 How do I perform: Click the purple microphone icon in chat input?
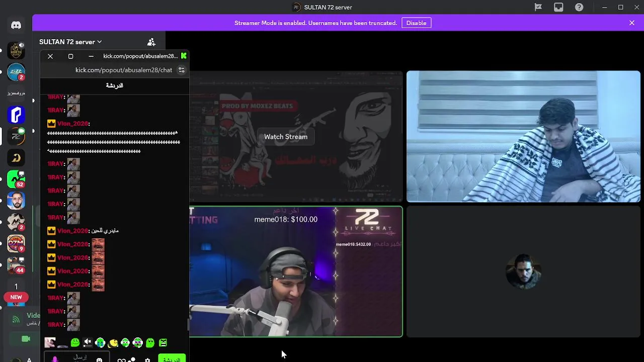coord(55,359)
